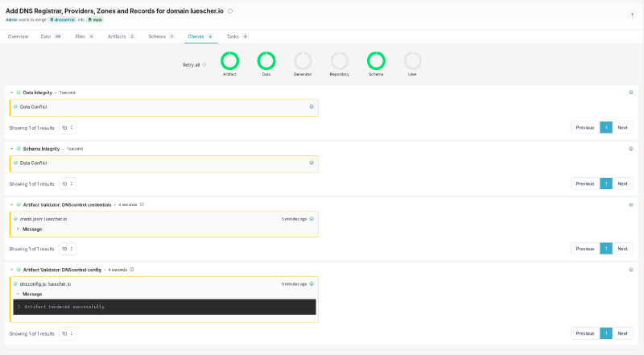Image resolution: width=644 pixels, height=355 pixels.
Task: Click the green status check beside Schema Integrity
Action: click(x=19, y=149)
